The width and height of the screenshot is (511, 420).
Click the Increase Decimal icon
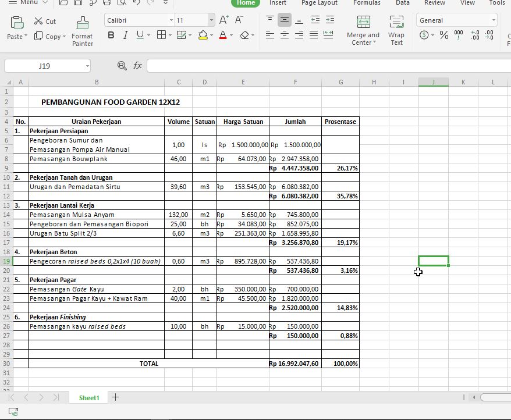(475, 35)
